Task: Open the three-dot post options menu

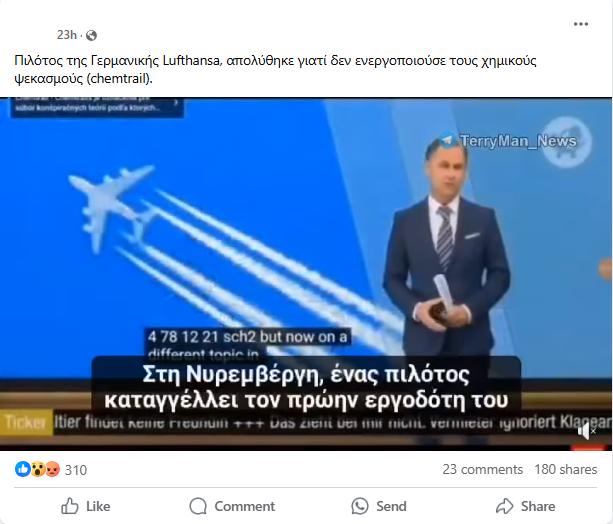Action: pyautogui.click(x=581, y=24)
